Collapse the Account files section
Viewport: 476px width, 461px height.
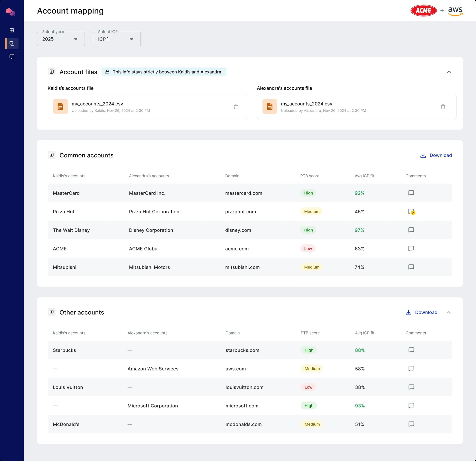coord(449,72)
